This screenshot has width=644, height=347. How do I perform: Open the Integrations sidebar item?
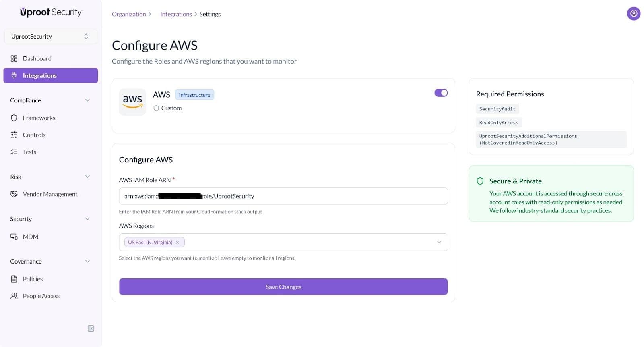click(50, 75)
